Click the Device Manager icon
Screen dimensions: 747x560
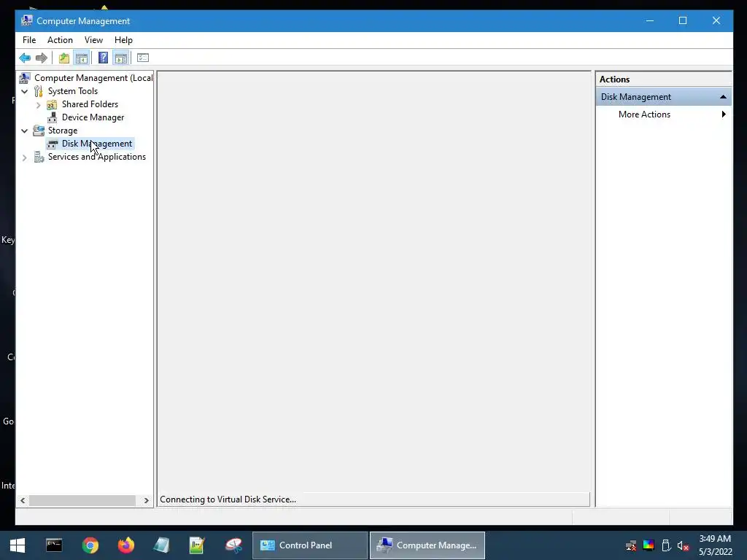[x=52, y=117]
